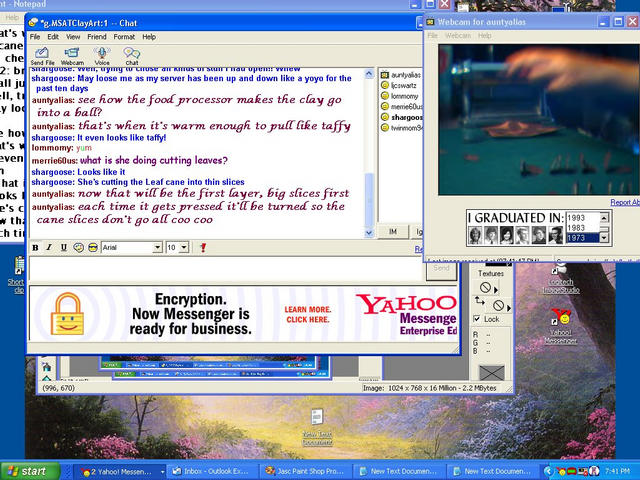Toggle bold text formatting

click(36, 247)
